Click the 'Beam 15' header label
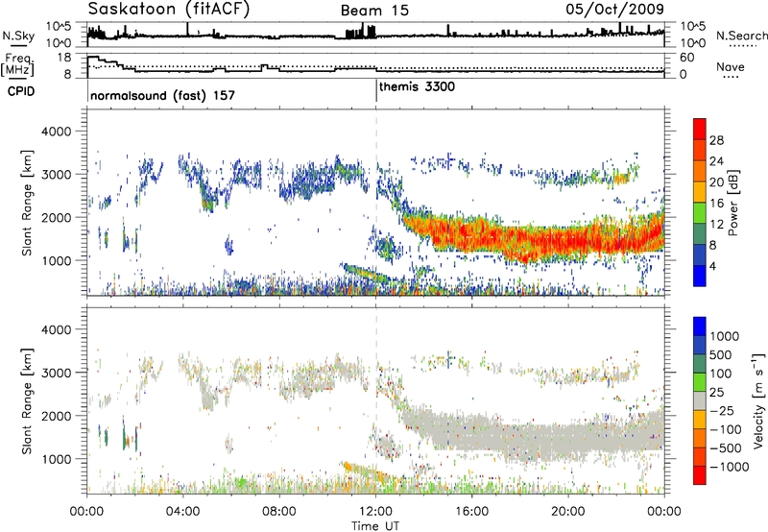This screenshot has width=768, height=532. (x=374, y=11)
